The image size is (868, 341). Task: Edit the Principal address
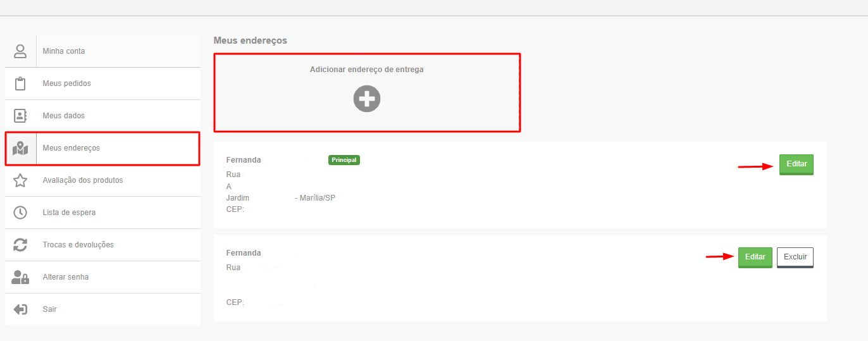coord(797,164)
